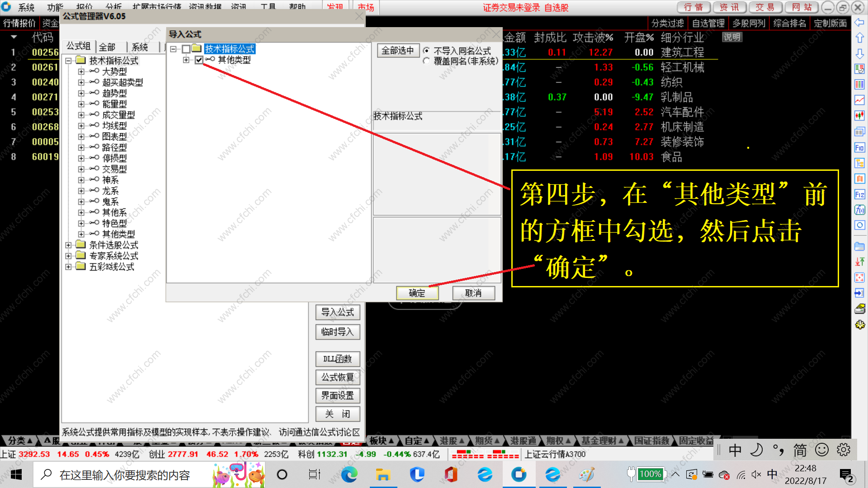Click the blue folder sidebar icon
Image resolution: width=868 pixels, height=488 pixels.
coord(859,247)
